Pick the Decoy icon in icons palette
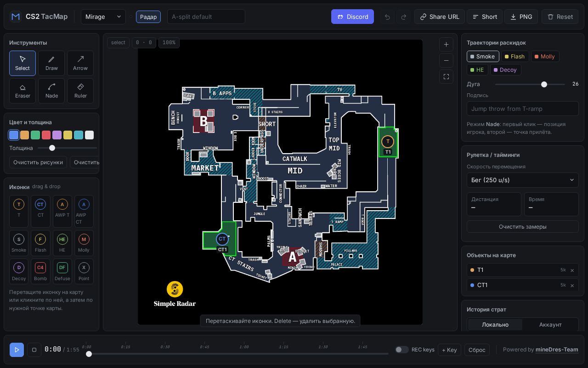 click(x=19, y=271)
